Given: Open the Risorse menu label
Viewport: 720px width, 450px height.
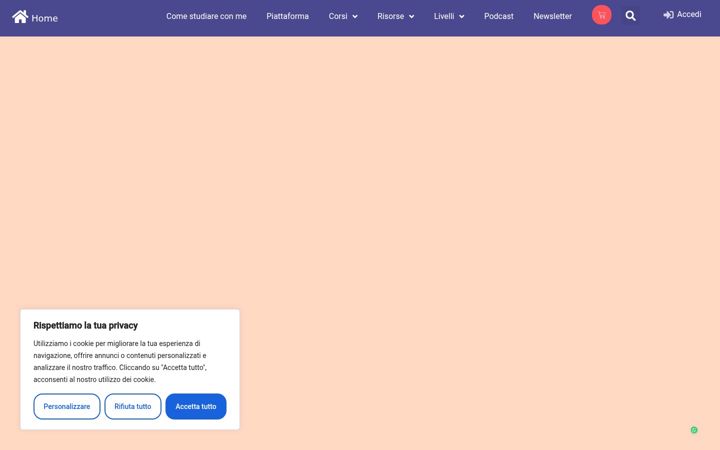Looking at the screenshot, I should tap(391, 16).
